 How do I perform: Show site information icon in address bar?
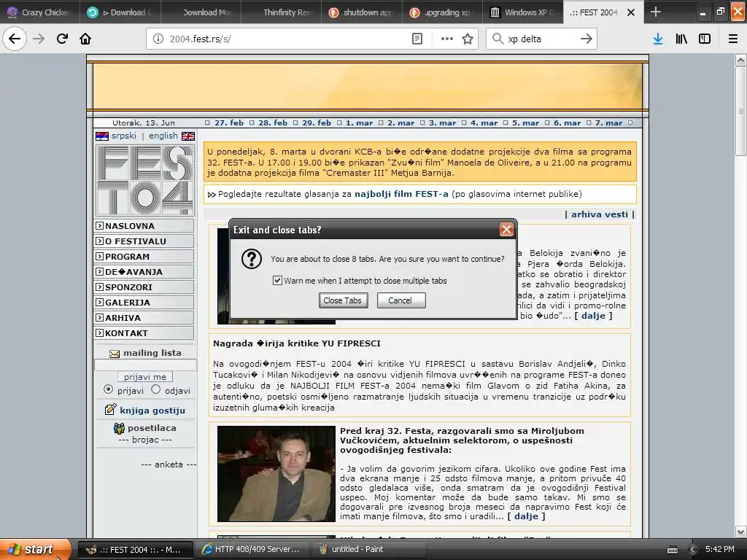point(158,39)
